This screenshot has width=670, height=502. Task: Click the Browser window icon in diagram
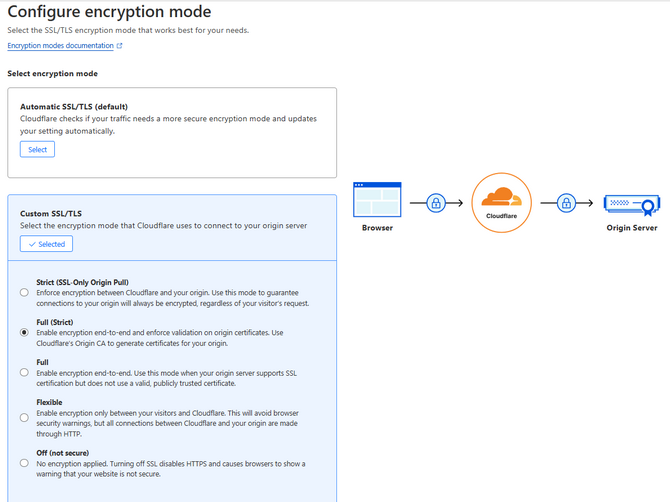click(x=377, y=200)
